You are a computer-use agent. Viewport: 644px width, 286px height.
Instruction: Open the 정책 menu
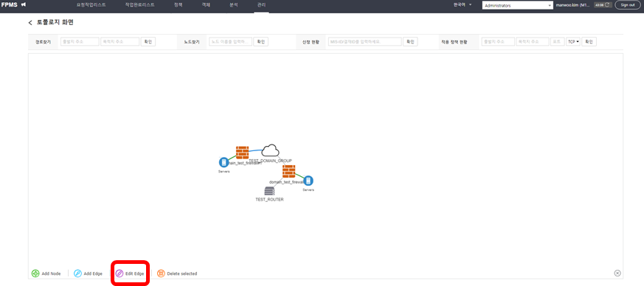(x=179, y=5)
